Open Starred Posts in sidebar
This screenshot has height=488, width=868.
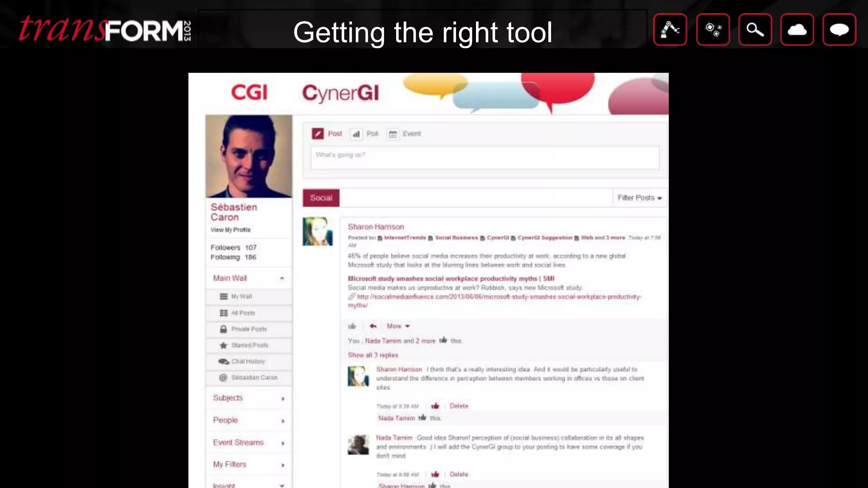[x=249, y=345]
